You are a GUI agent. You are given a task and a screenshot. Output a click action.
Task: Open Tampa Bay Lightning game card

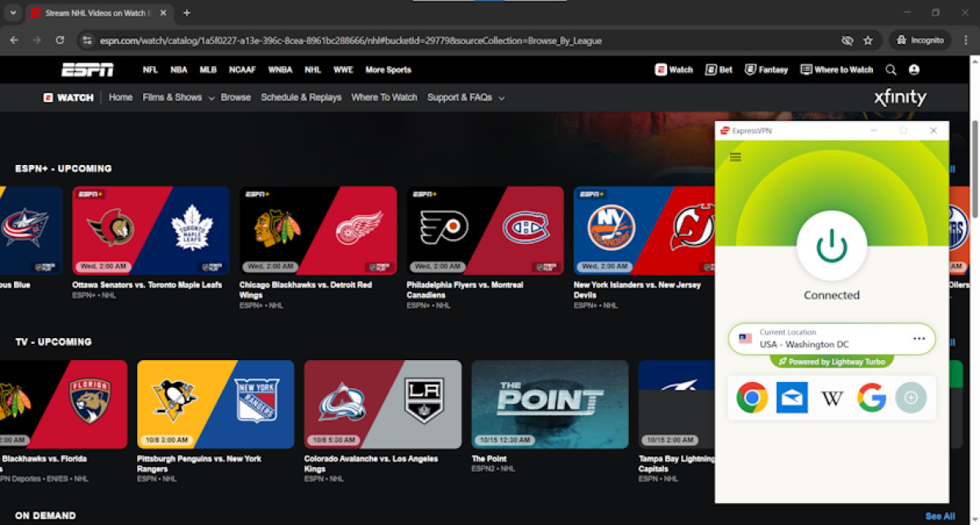tap(676, 404)
